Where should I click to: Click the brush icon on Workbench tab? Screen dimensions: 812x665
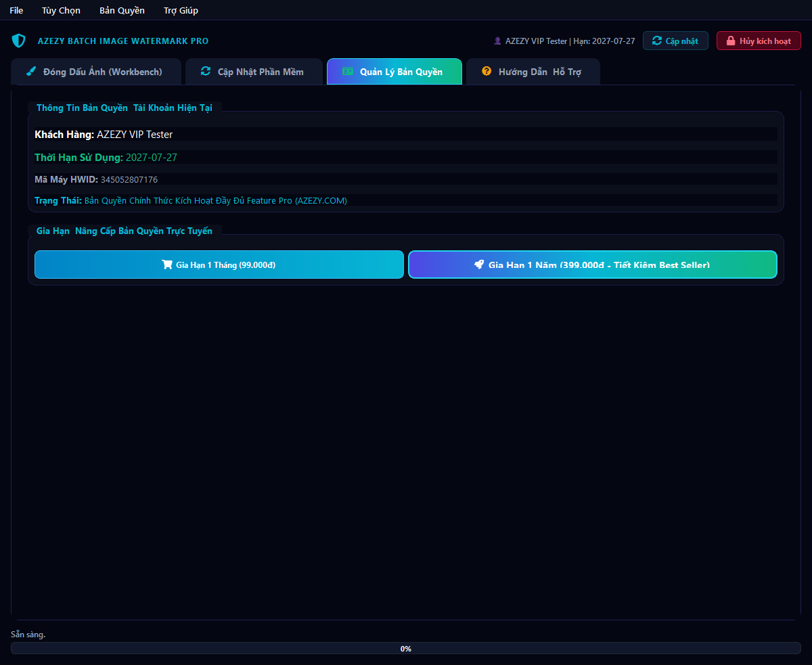31,71
